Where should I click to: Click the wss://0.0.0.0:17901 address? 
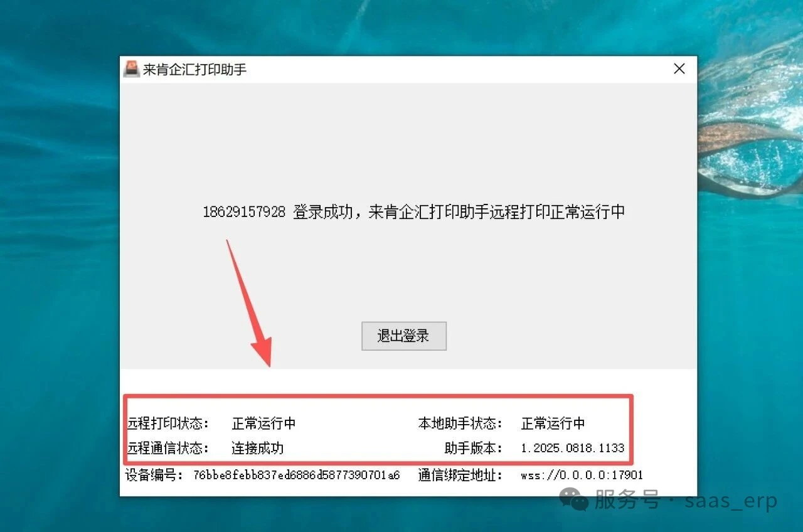pyautogui.click(x=582, y=475)
